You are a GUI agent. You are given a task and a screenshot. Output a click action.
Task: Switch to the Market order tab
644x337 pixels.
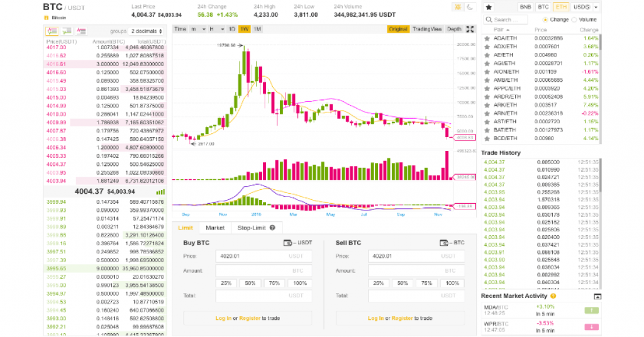[x=215, y=228]
